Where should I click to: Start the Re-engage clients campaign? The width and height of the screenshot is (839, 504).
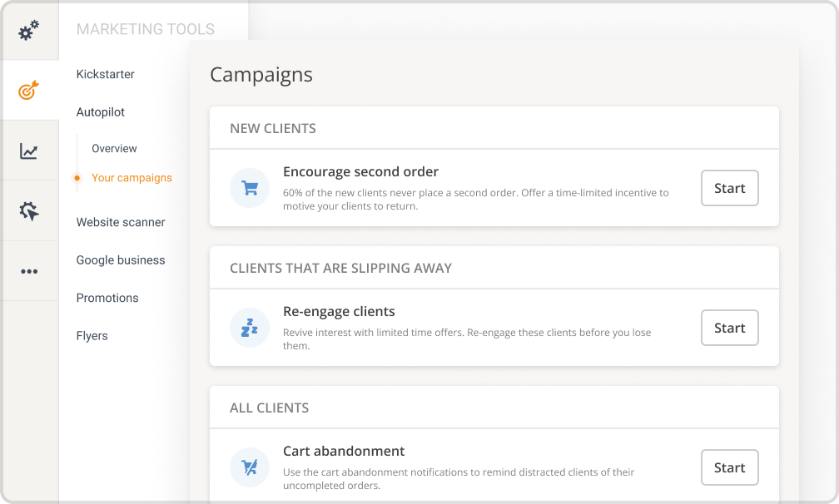(x=729, y=328)
